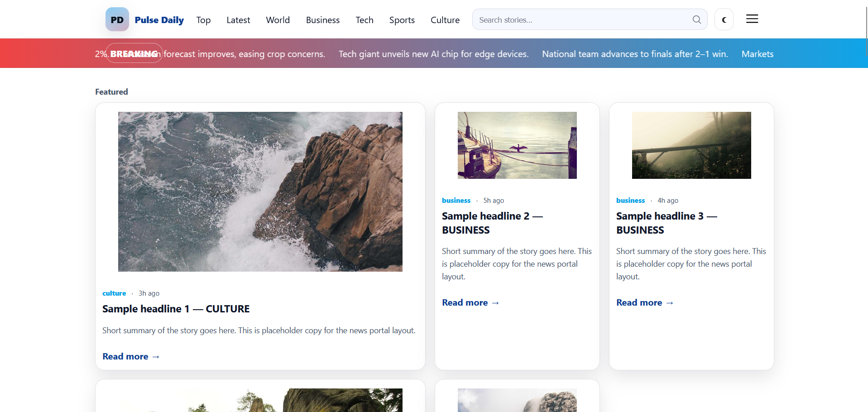Image resolution: width=868 pixels, height=412 pixels.
Task: Click the search magnifier icon
Action: pos(697,19)
